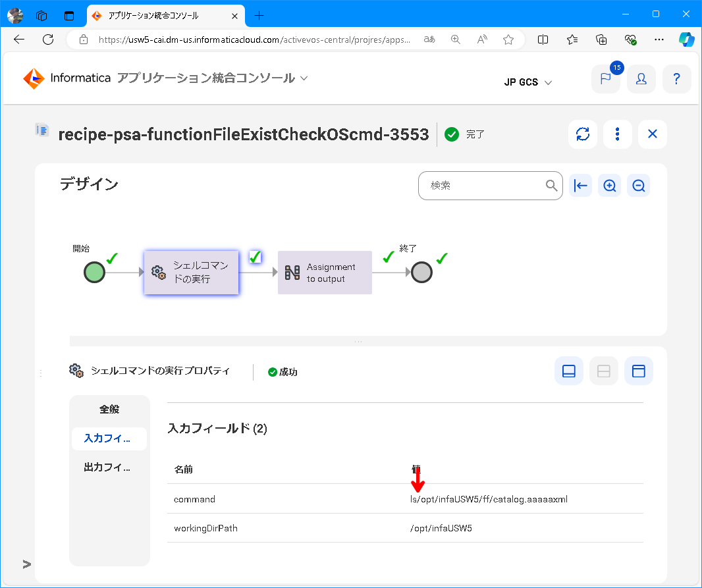Close the アプリケーション統合コンソール tab
The image size is (702, 588).
[x=234, y=16]
